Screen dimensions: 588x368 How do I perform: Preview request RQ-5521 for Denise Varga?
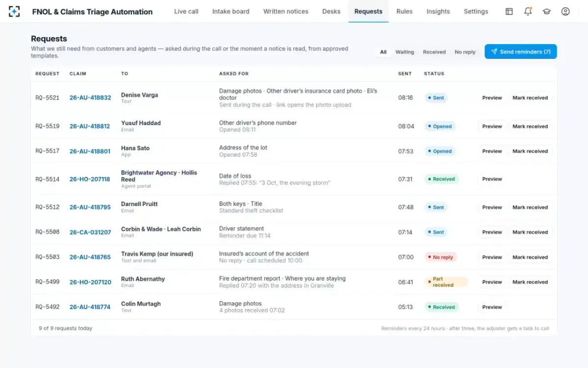[x=492, y=98]
